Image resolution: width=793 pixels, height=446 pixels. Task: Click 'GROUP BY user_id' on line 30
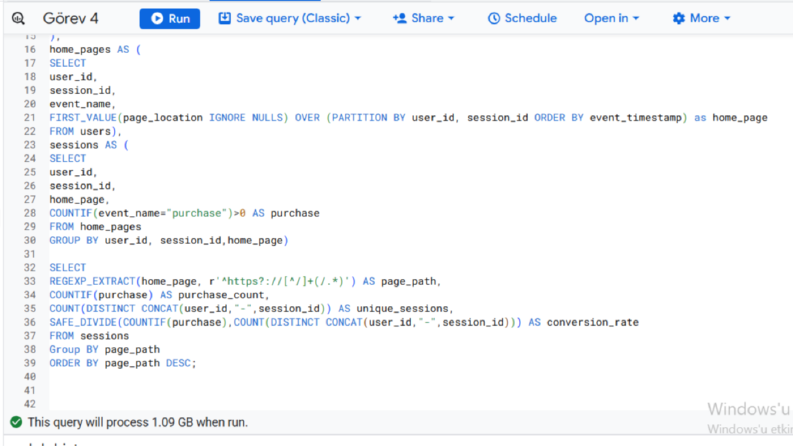(x=100, y=240)
